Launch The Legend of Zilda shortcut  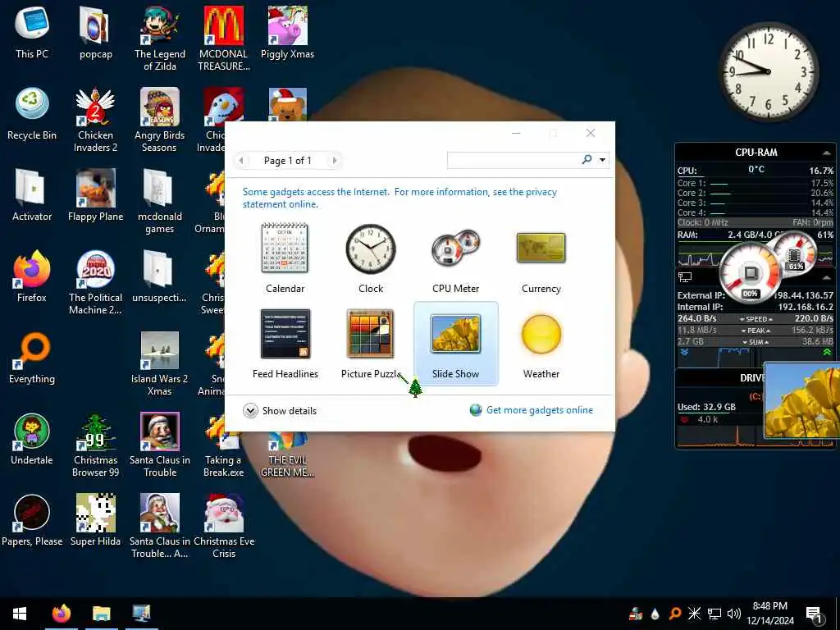click(x=160, y=39)
